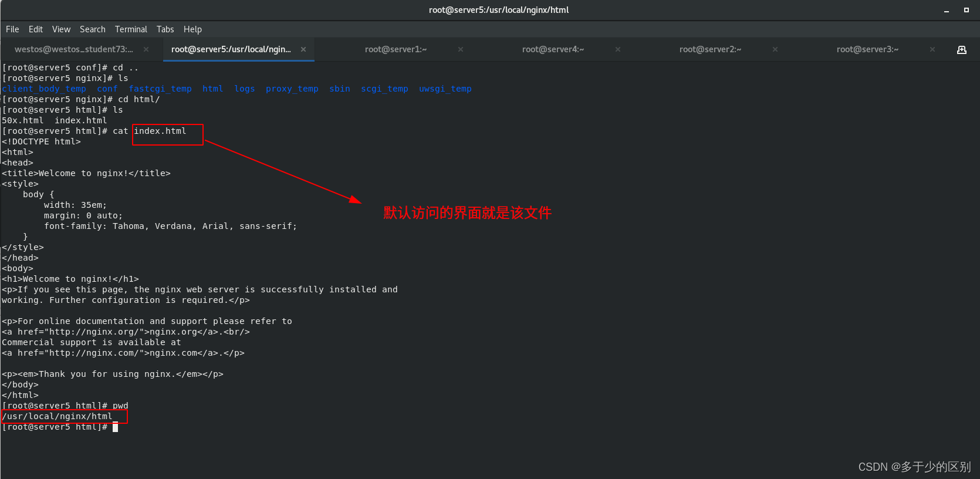Click the new terminal tab icon
980x479 pixels.
[962, 50]
